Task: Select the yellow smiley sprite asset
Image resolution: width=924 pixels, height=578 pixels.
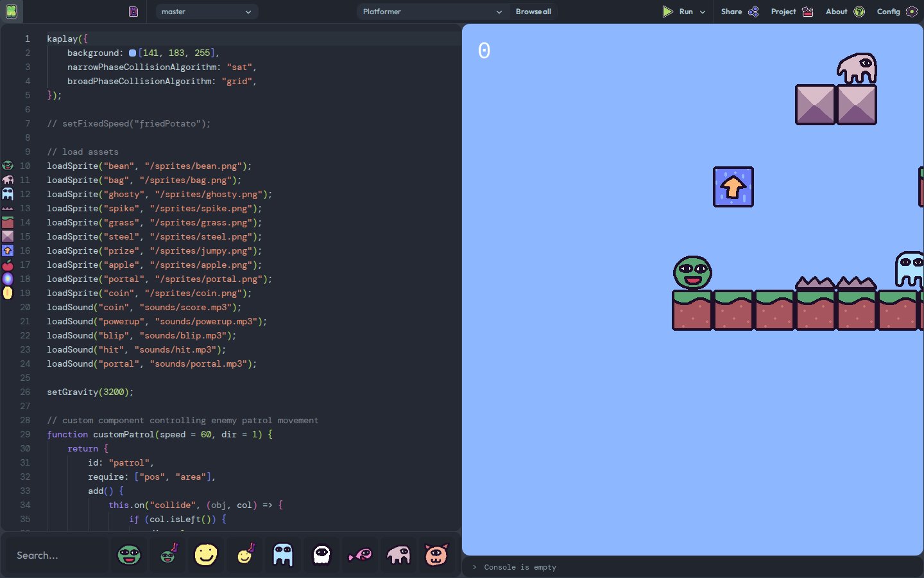Action: (206, 555)
